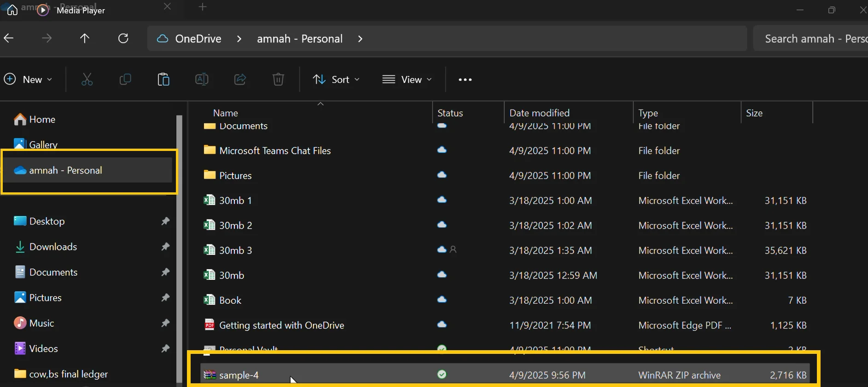Select the sample-4 ZIP archive
The height and width of the screenshot is (387, 868).
(505, 375)
